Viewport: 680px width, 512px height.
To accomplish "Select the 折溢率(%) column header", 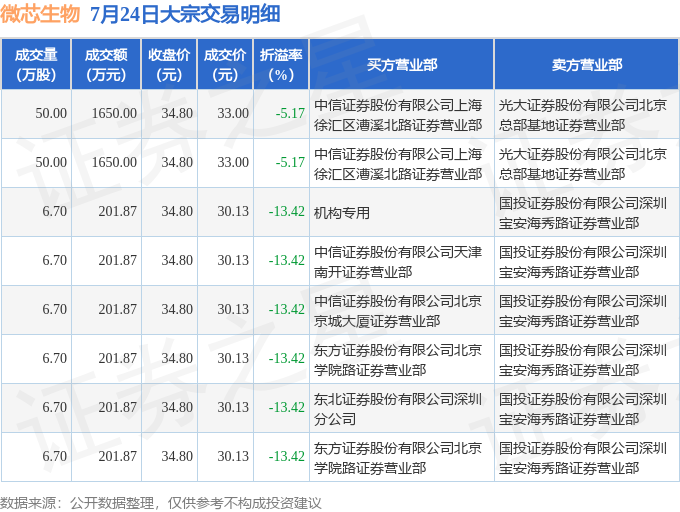I will coord(281,65).
